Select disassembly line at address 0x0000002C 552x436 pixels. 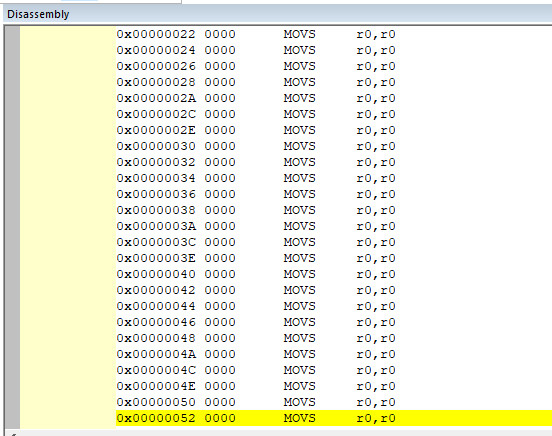click(x=334, y=114)
